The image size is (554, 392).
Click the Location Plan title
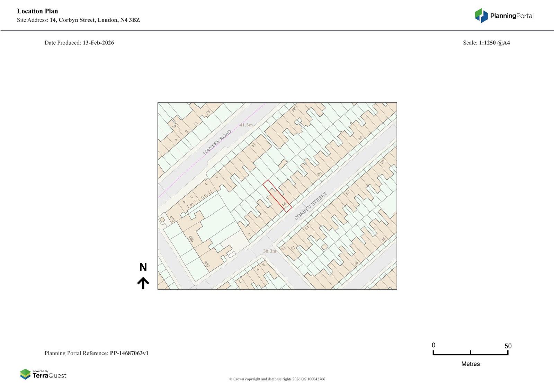tap(37, 11)
